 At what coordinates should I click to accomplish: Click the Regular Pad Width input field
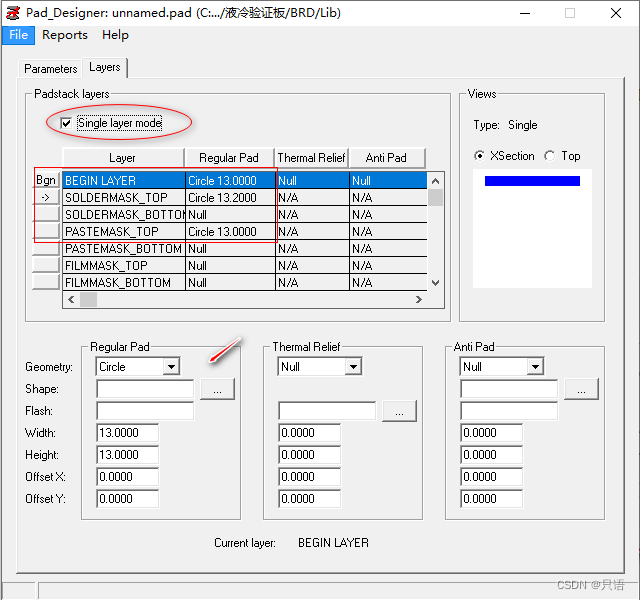(127, 433)
